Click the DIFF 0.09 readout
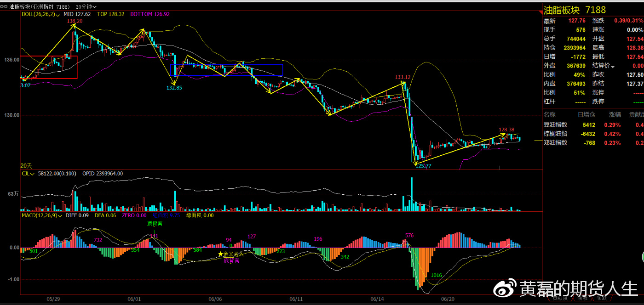 coord(78,215)
